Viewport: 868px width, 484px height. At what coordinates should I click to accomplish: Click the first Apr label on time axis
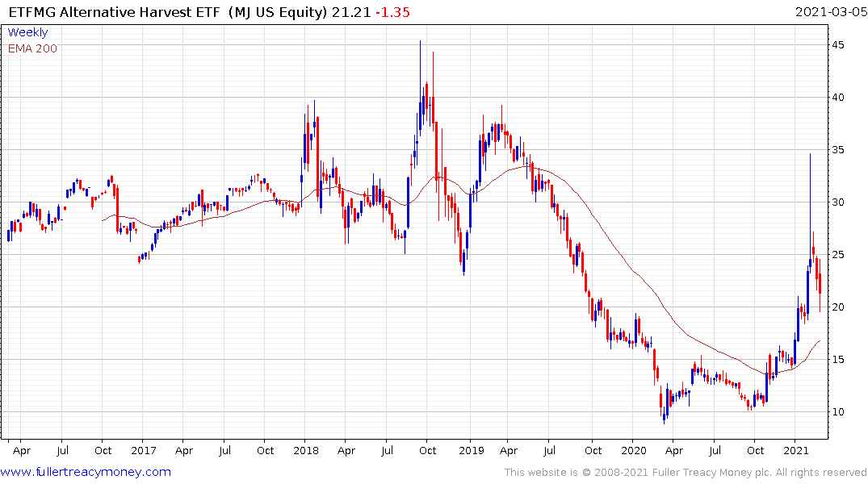click(22, 451)
